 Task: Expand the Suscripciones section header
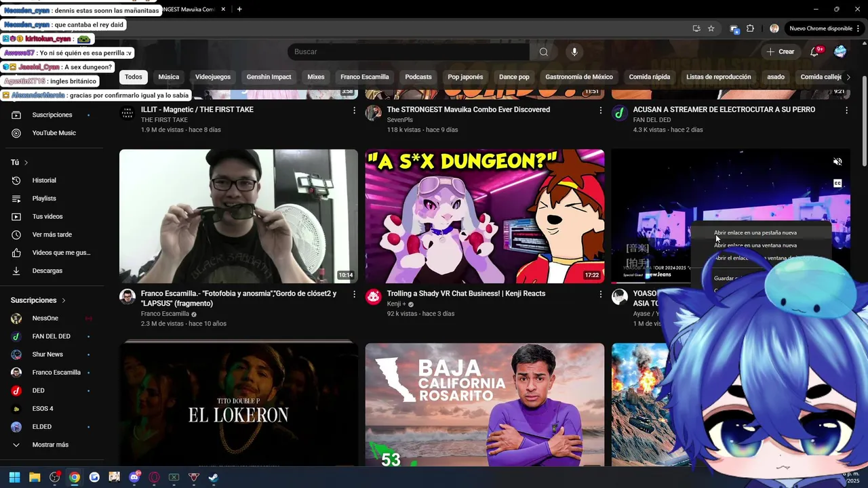[38, 300]
